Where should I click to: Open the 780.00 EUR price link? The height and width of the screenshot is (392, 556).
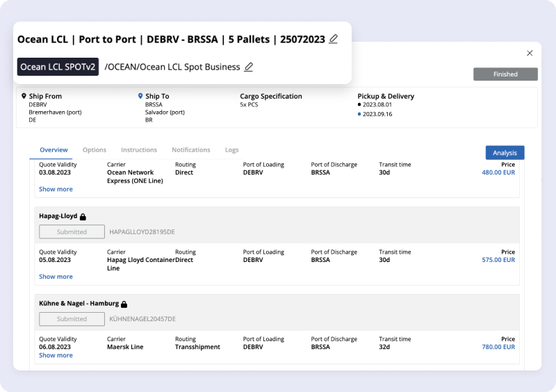498,347
